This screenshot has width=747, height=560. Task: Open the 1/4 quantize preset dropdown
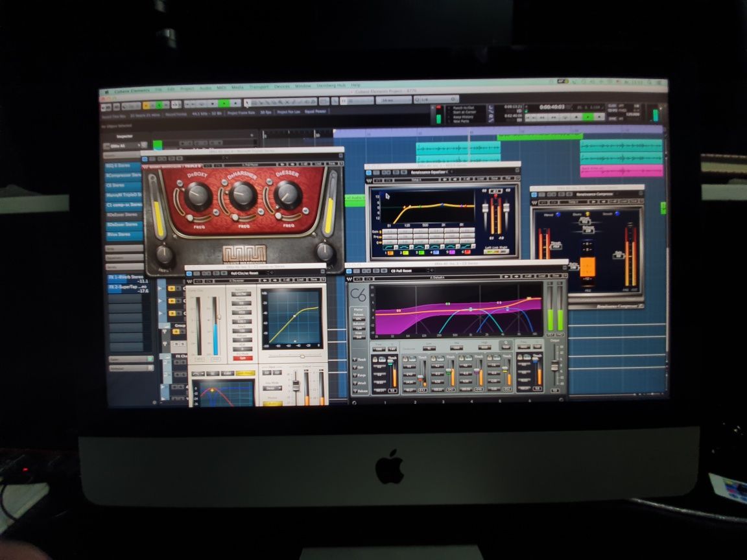click(436, 100)
